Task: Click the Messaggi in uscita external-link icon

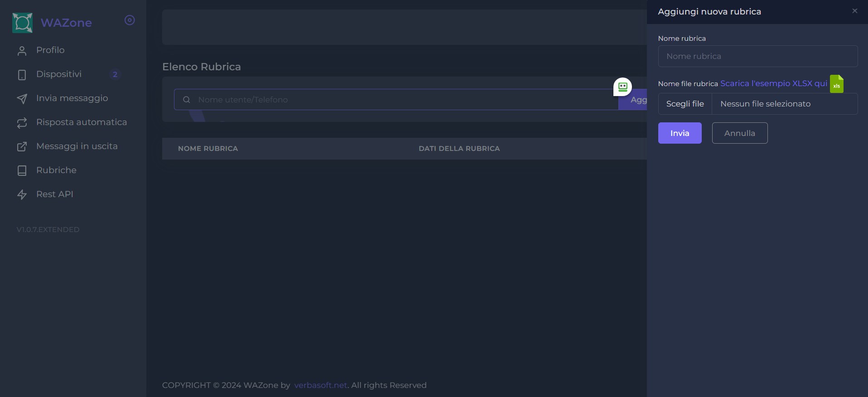Action: (22, 147)
